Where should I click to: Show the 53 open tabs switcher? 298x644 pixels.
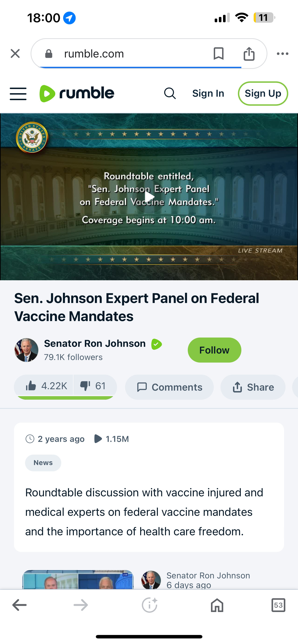click(278, 605)
